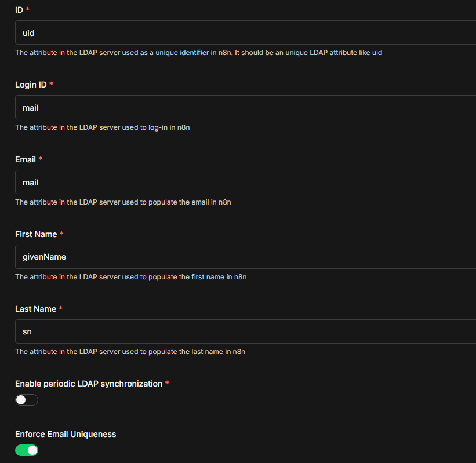The height and width of the screenshot is (463, 476).
Task: Click the log-in description under Login ID
Action: (102, 127)
